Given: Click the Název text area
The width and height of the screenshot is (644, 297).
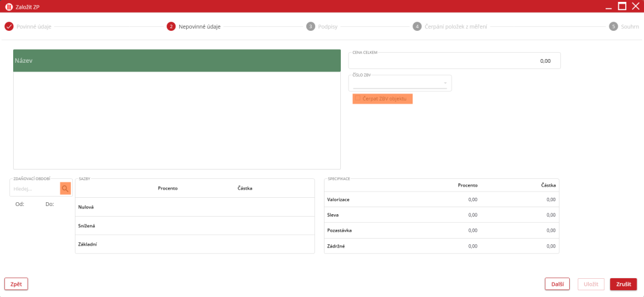Looking at the screenshot, I should pos(177,119).
